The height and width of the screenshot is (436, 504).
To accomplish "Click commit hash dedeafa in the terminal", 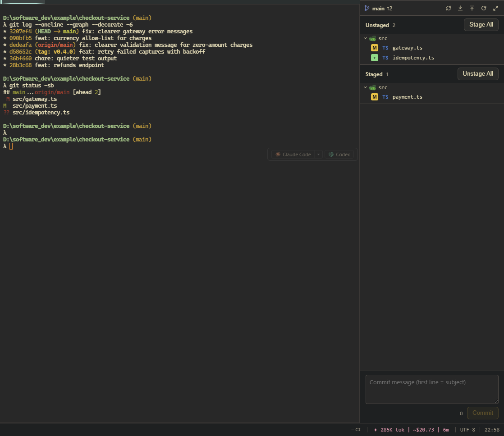I will [x=21, y=45].
